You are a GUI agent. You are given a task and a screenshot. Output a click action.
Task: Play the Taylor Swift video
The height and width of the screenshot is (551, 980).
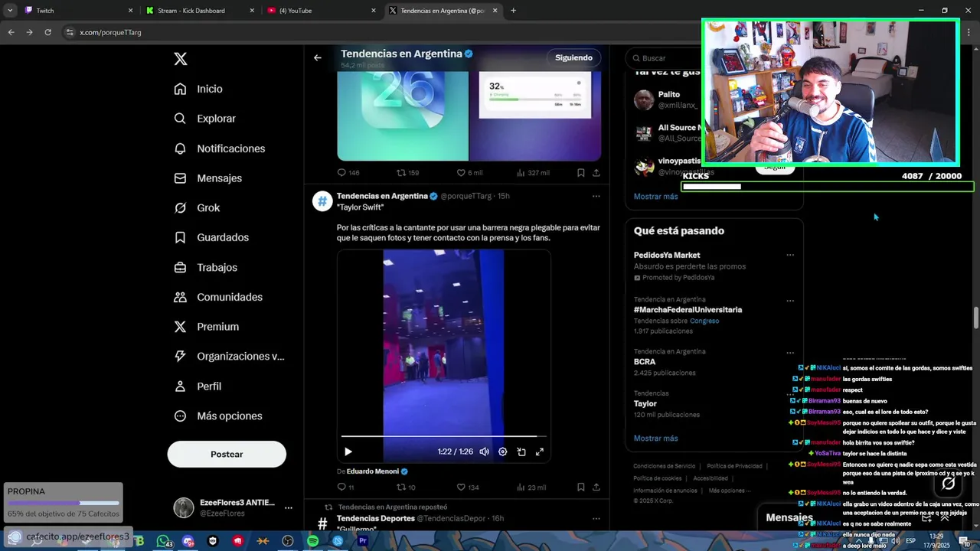pos(348,452)
